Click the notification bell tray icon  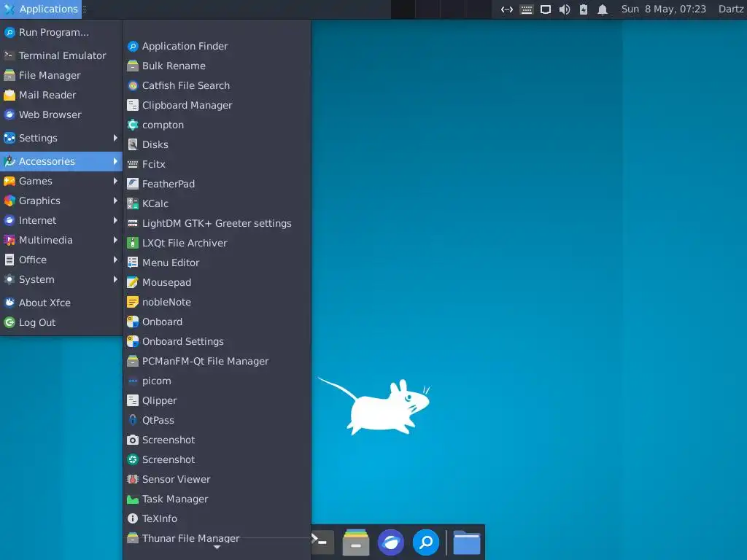pos(603,9)
